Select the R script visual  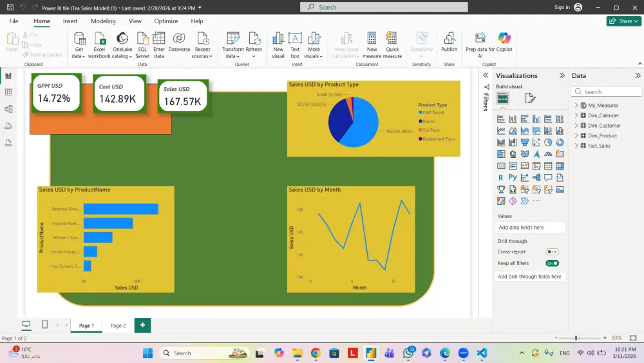(500, 177)
